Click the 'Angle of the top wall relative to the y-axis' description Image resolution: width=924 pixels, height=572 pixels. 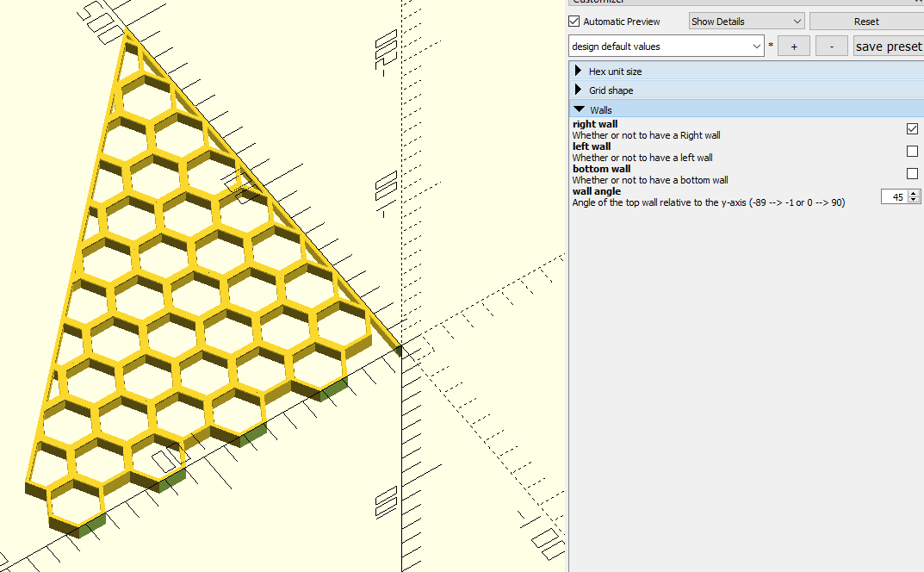click(x=709, y=202)
